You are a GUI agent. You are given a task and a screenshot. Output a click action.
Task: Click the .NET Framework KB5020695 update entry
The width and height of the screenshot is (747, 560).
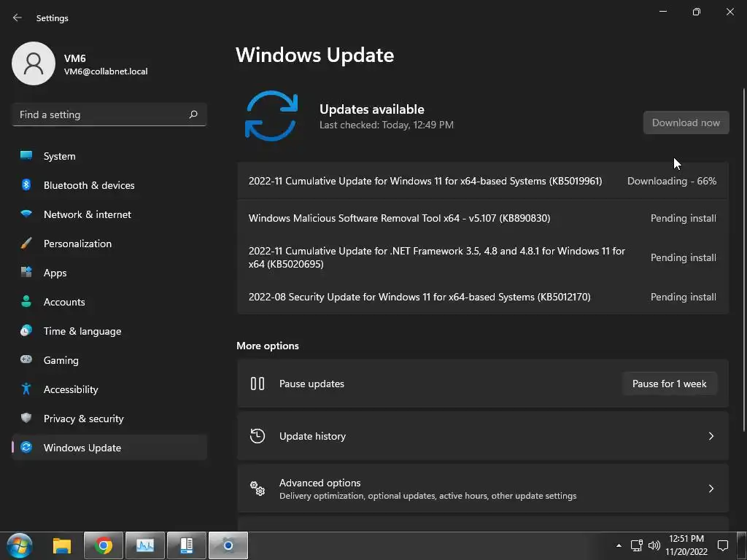click(x=483, y=257)
